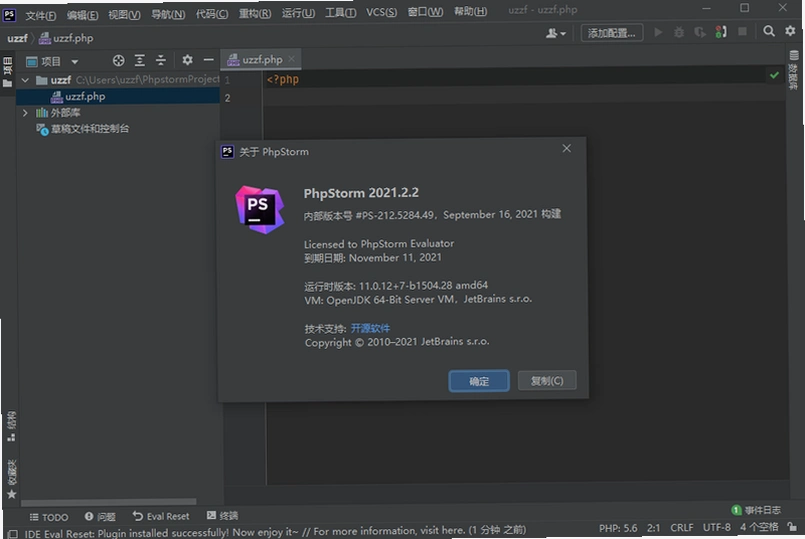Open the TODO tool window tab
Image resolution: width=805 pixels, height=539 pixels.
click(49, 517)
